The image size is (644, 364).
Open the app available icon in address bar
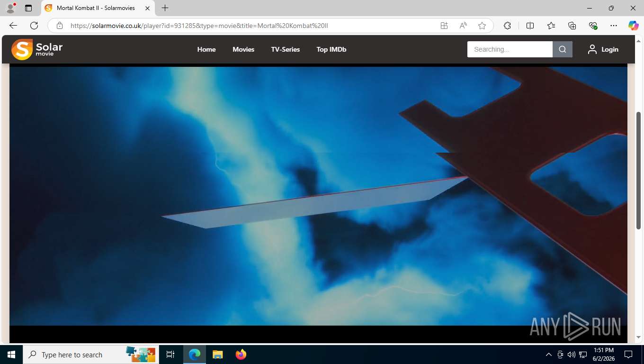coord(444,26)
